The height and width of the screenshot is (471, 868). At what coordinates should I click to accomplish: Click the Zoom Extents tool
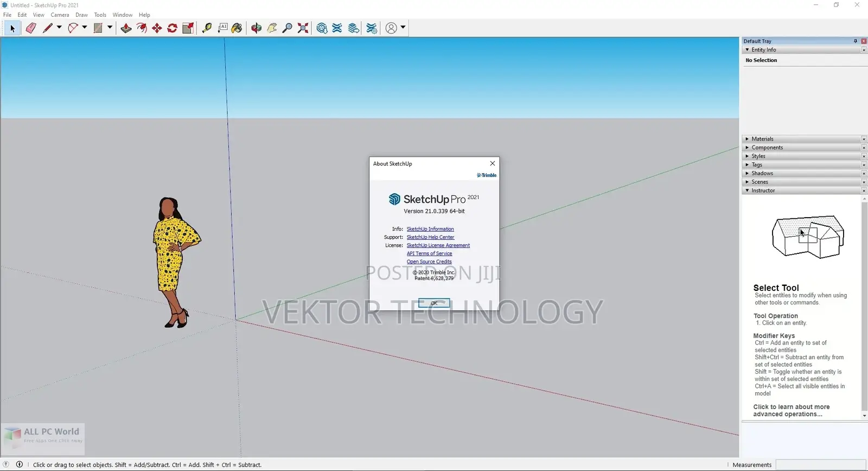303,28
